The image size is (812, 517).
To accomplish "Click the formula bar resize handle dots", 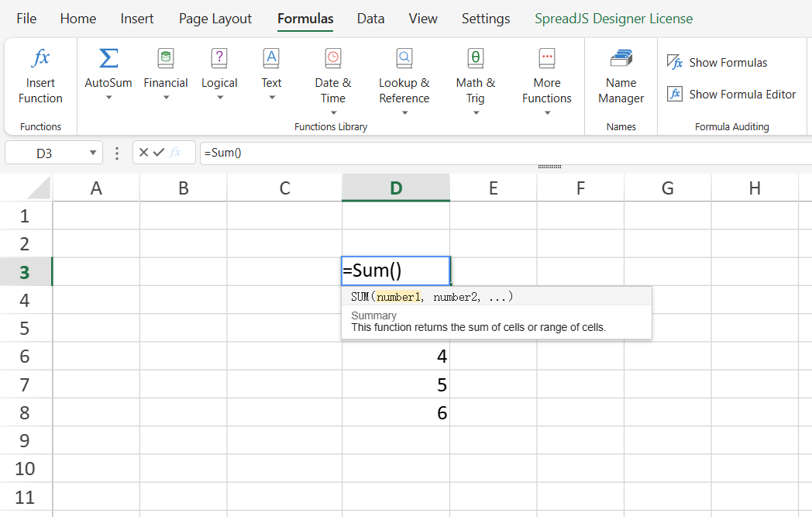I will pyautogui.click(x=549, y=167).
